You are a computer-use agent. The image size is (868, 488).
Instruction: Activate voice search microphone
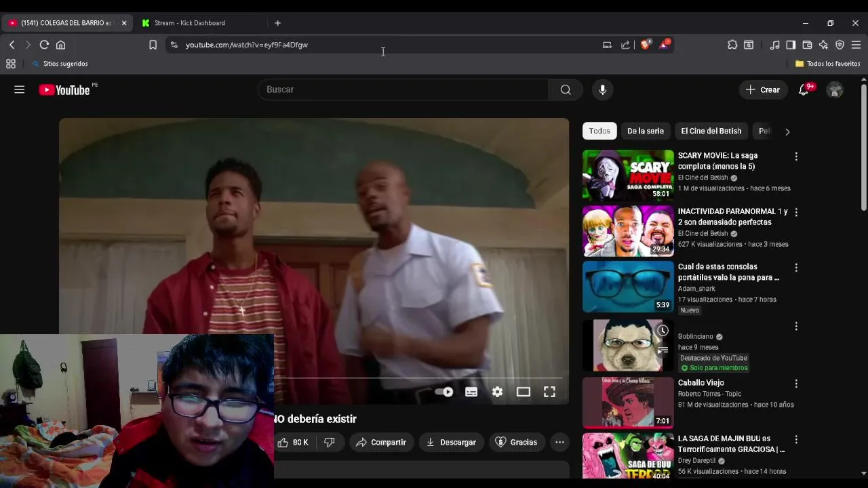click(602, 89)
